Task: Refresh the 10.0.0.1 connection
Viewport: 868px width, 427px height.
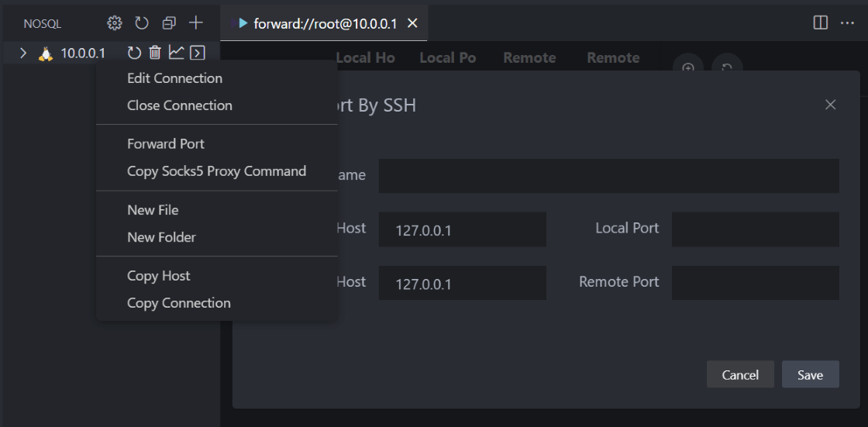Action: click(134, 53)
